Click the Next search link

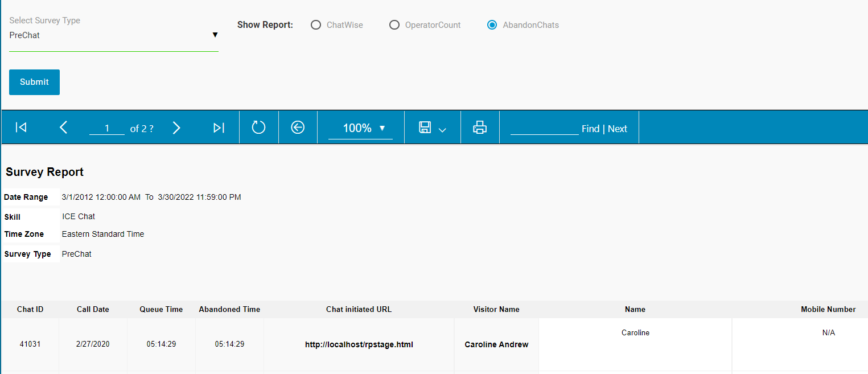click(x=617, y=129)
